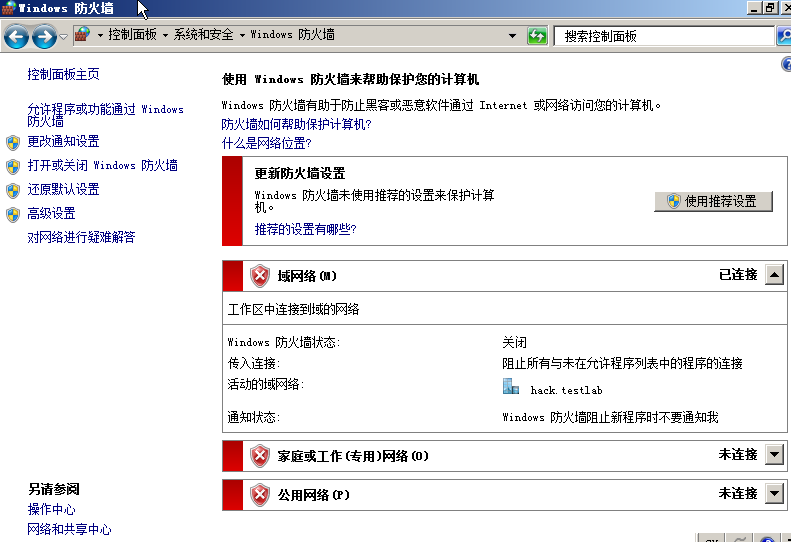Collapse the 域网络 section arrow
Screen dimensions: 791x542
[x=774, y=275]
